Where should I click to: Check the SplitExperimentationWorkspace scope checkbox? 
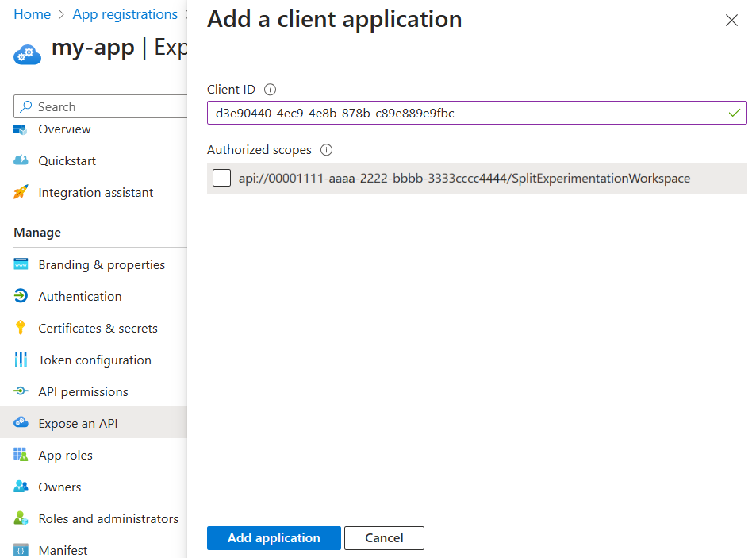222,178
